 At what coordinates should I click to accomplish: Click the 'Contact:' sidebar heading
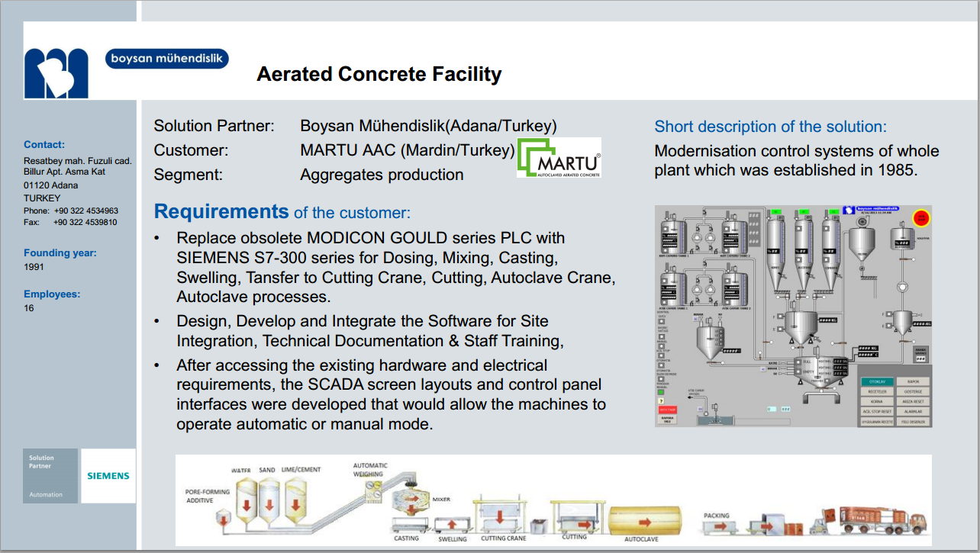point(44,144)
